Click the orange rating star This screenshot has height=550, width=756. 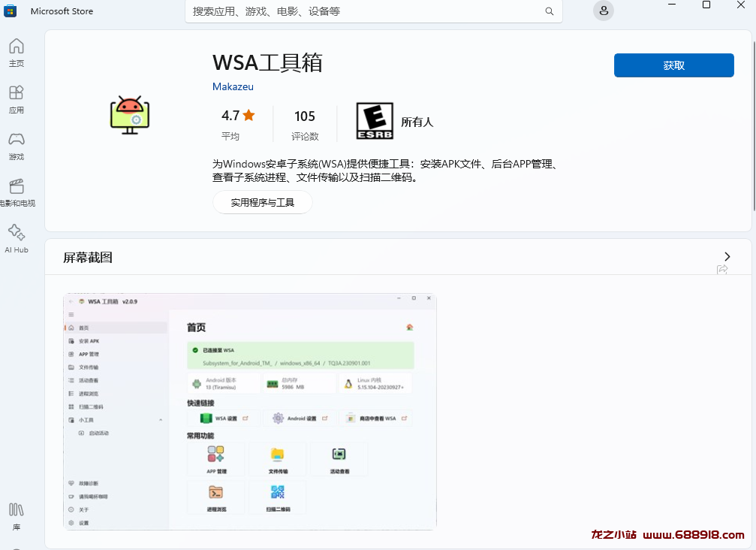(x=248, y=115)
